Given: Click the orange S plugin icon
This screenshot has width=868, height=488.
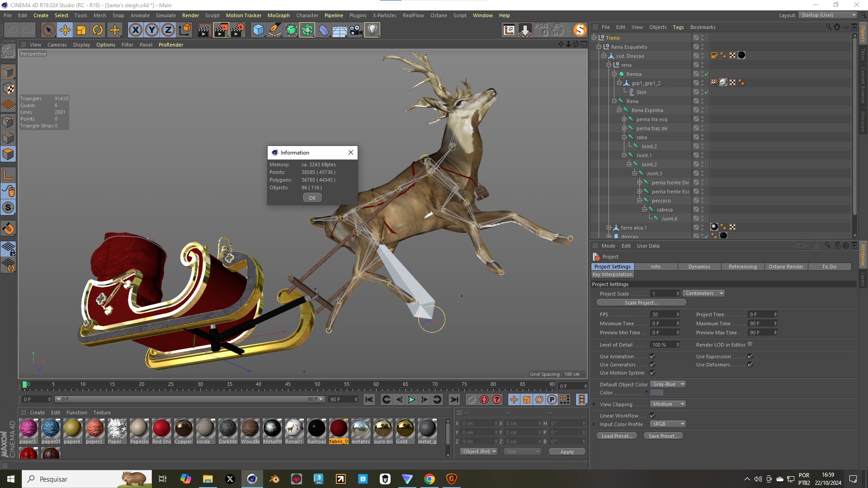Looking at the screenshot, I should (580, 30).
